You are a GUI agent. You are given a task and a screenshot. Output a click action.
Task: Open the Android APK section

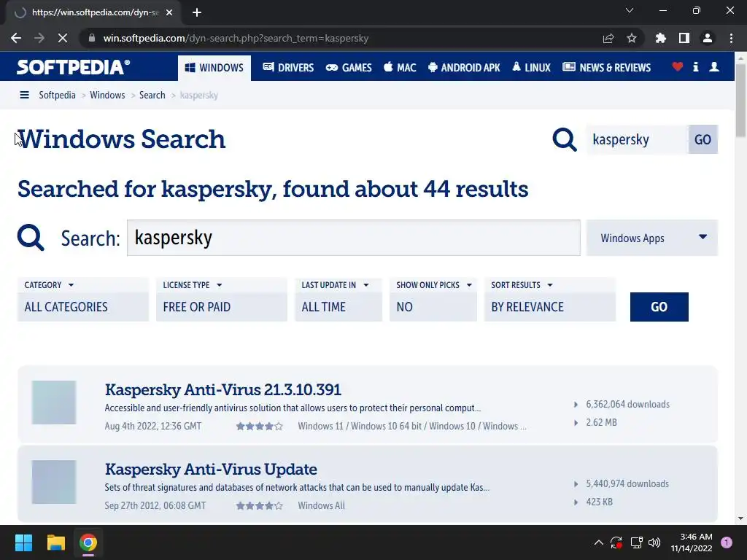click(464, 68)
